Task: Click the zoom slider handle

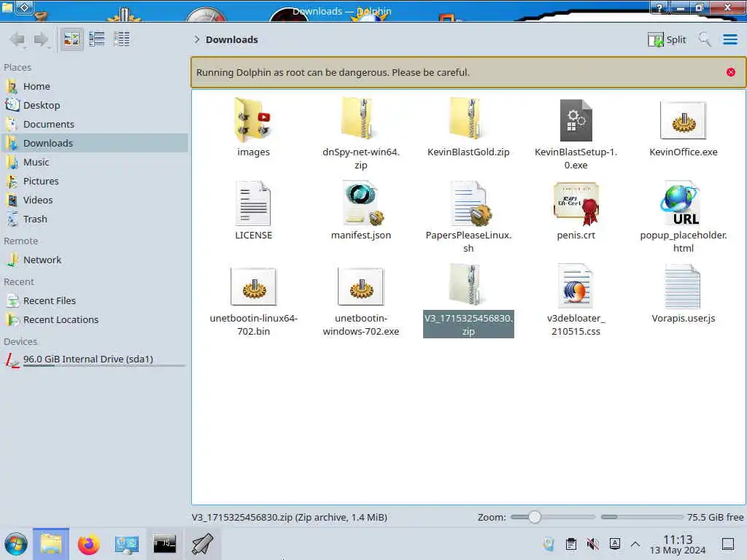Action: pos(534,517)
